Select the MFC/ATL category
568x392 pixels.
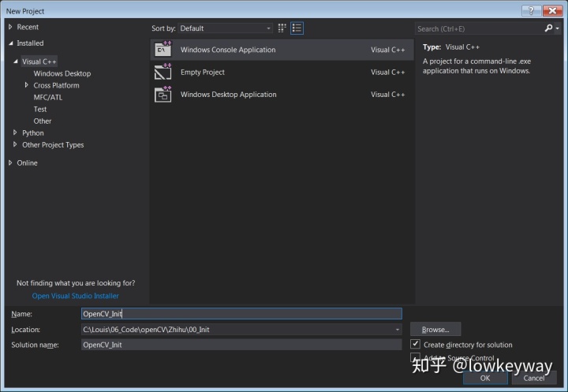point(48,97)
